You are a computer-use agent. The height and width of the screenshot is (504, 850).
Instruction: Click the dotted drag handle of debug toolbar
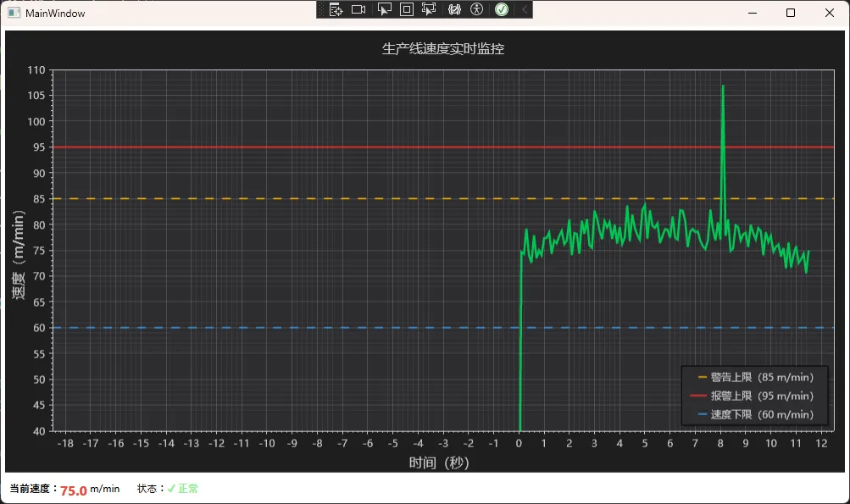click(321, 9)
